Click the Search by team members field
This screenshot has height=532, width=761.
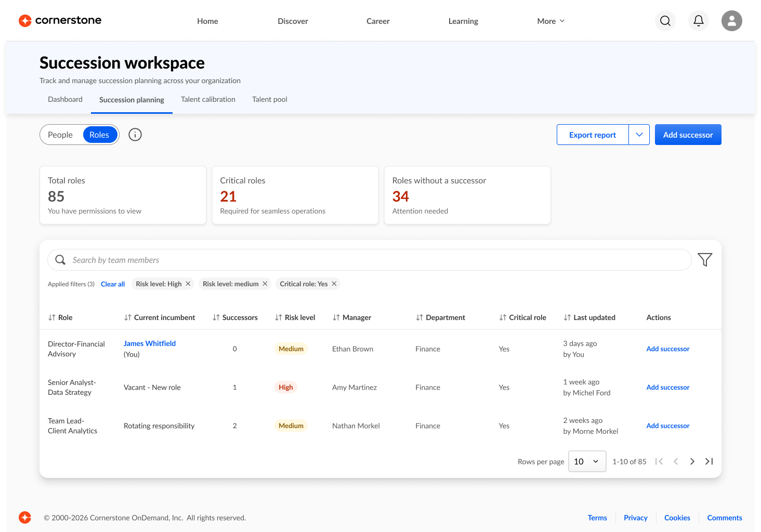coord(370,260)
